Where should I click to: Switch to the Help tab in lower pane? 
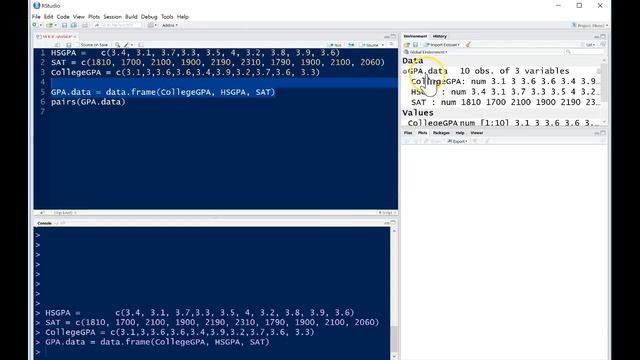(x=460, y=133)
